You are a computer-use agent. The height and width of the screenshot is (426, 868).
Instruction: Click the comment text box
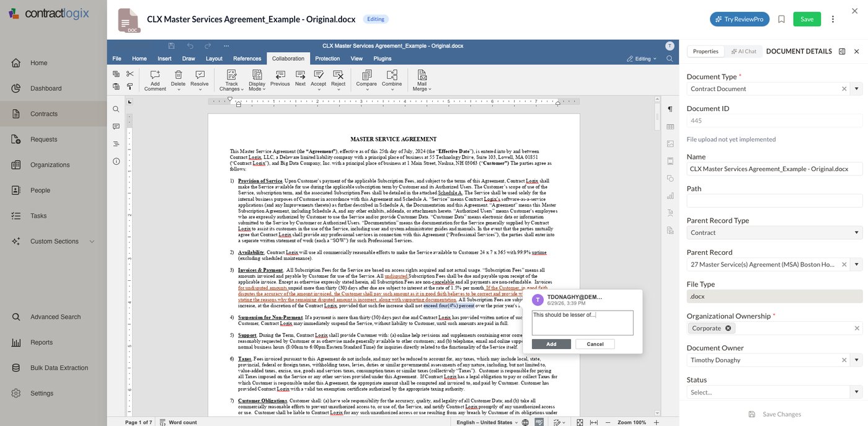pos(582,322)
